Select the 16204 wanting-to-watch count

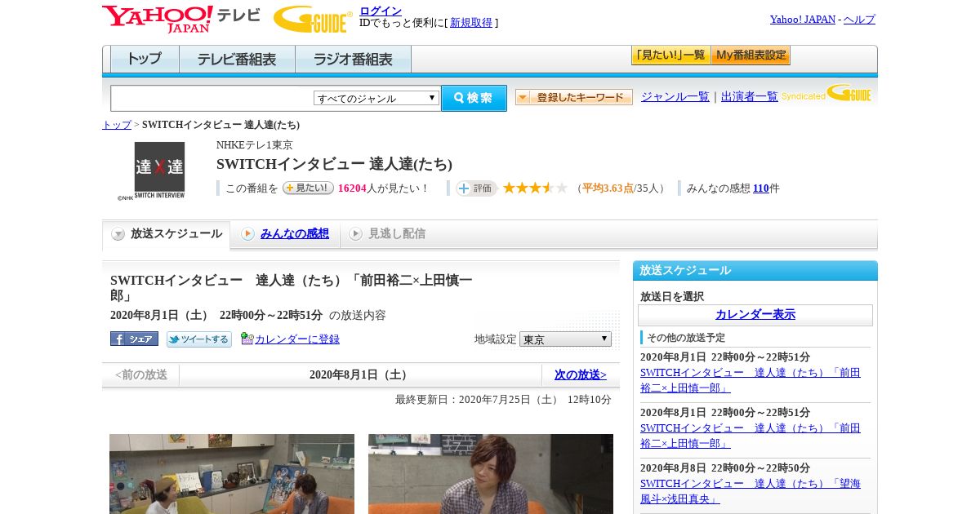click(352, 188)
